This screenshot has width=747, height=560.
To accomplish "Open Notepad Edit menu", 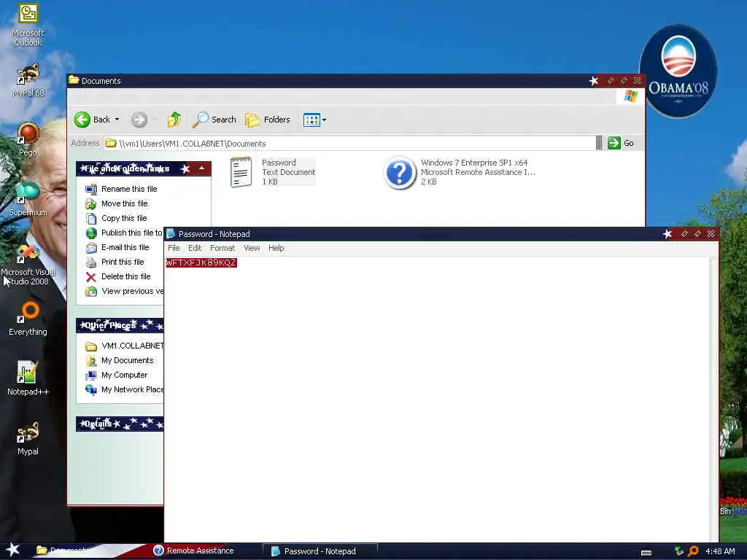I will [x=194, y=248].
